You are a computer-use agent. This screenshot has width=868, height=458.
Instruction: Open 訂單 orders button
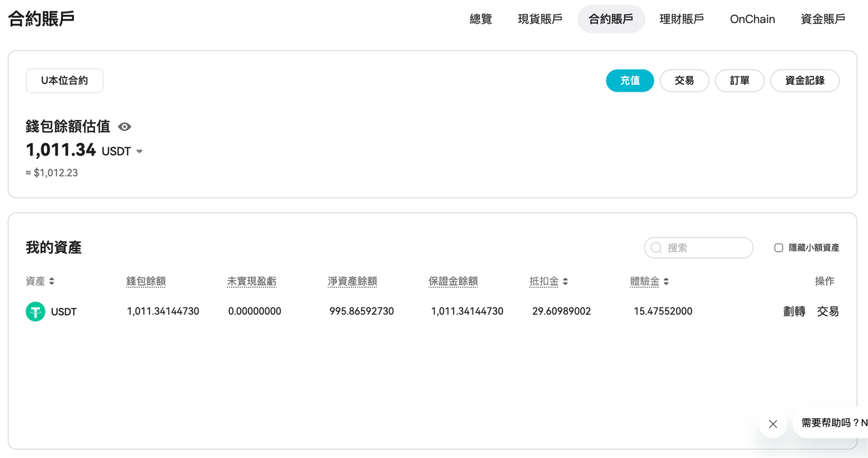740,80
